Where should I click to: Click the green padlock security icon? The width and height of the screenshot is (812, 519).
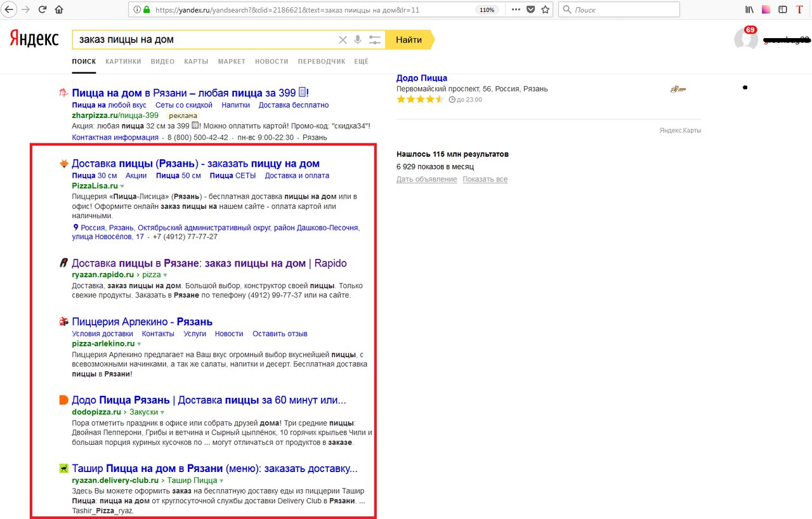(147, 10)
